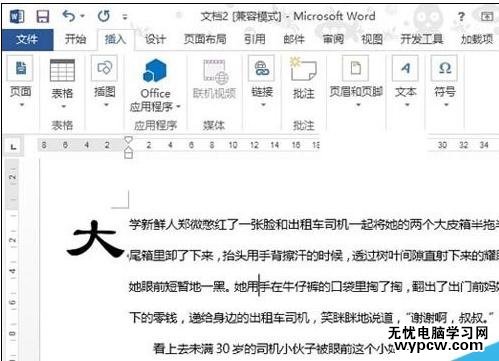Click the 页面 pages icon
This screenshot has height=361, width=499.
20,68
